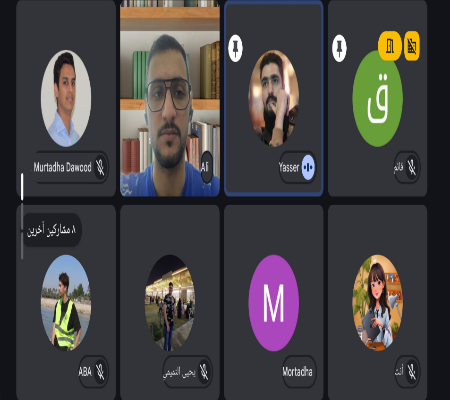This screenshot has height=400, width=450.
Task: Select the video tile with bookshelf background
Action: [x=170, y=99]
